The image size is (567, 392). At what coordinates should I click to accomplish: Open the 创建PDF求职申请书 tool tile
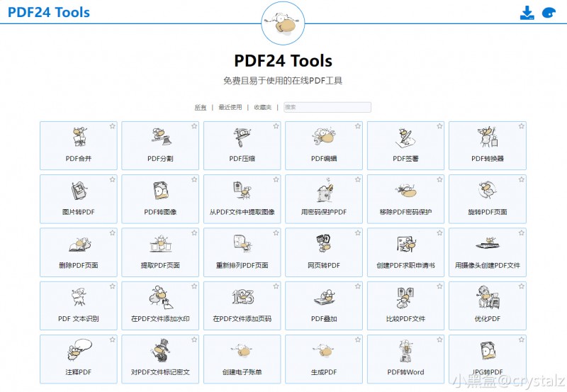[x=405, y=252]
